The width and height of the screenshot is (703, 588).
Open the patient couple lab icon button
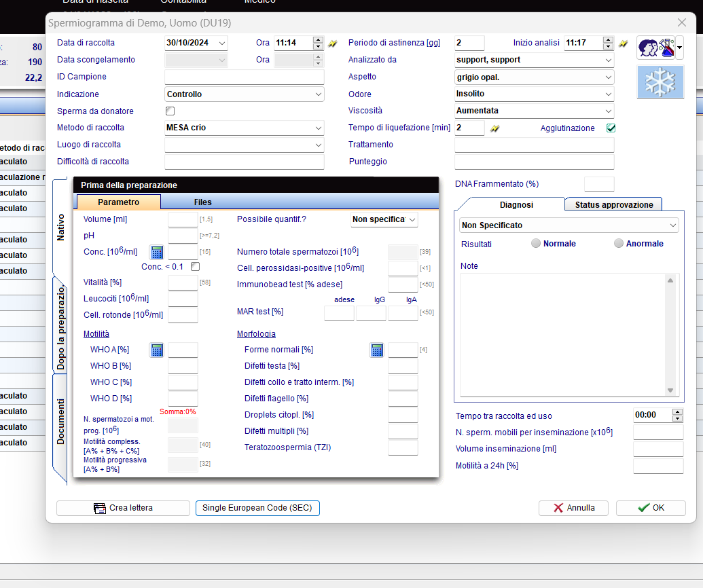pyautogui.click(x=656, y=48)
